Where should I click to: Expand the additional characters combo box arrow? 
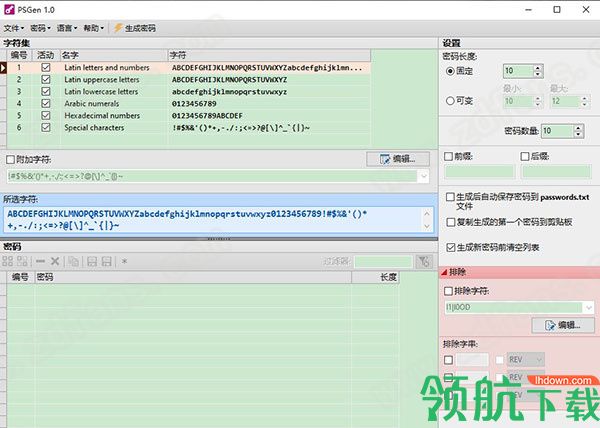(424, 176)
